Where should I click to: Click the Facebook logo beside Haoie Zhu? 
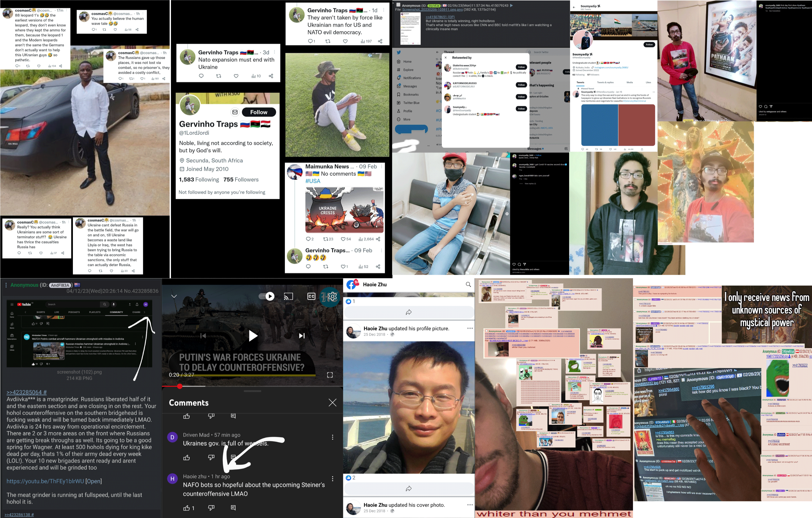click(x=351, y=285)
